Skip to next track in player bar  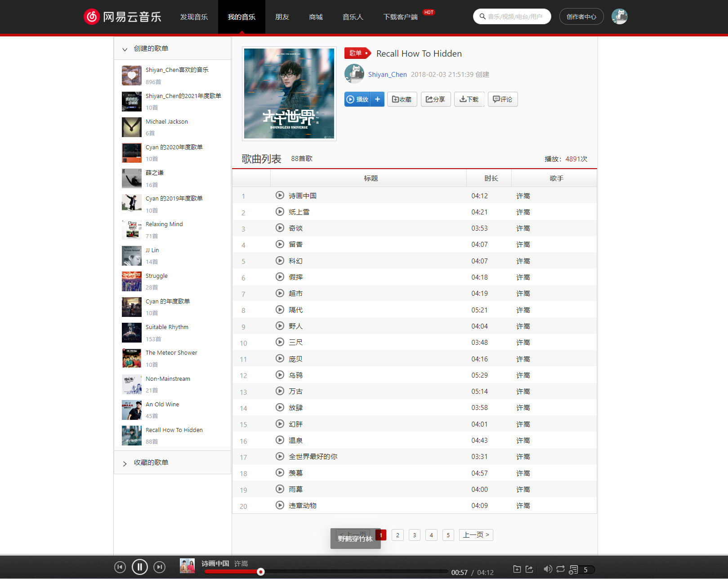point(160,567)
